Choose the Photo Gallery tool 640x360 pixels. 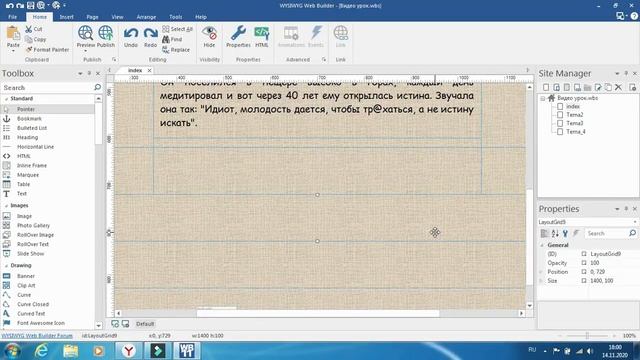(33, 225)
